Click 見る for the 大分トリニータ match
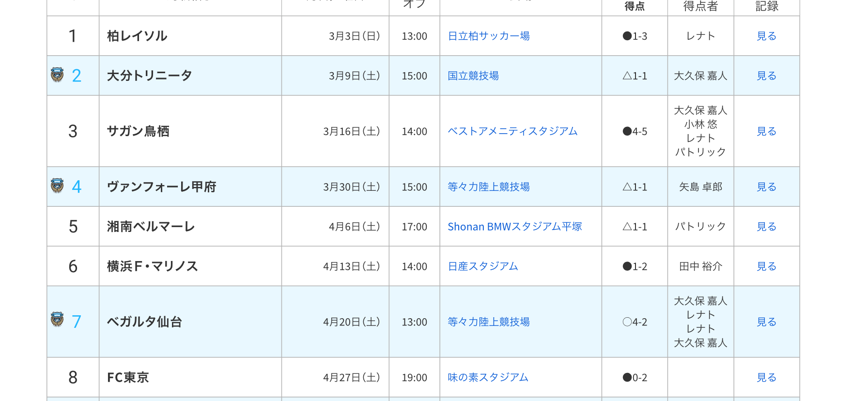Screen dimensions: 868x401 766,76
